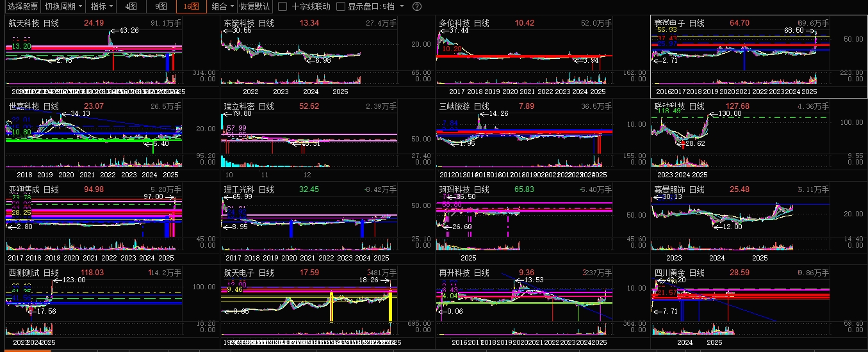Open the 组合 dropdown

222,6
